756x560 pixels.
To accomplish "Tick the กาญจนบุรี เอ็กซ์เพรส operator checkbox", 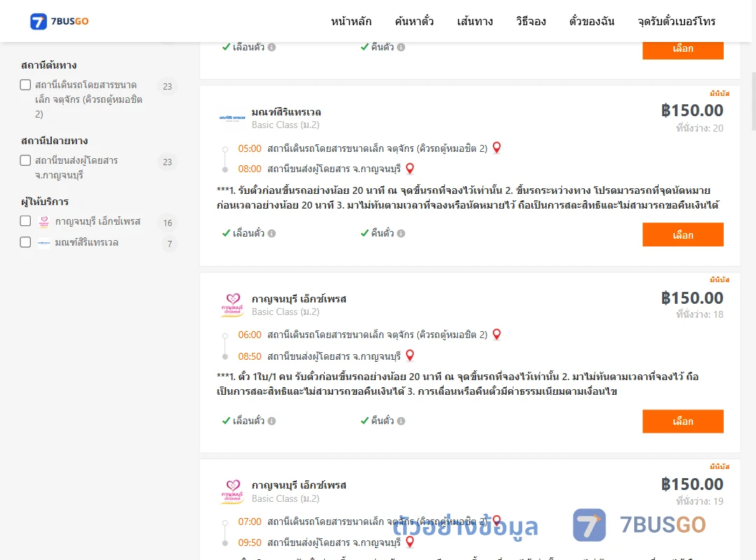I will [x=26, y=221].
